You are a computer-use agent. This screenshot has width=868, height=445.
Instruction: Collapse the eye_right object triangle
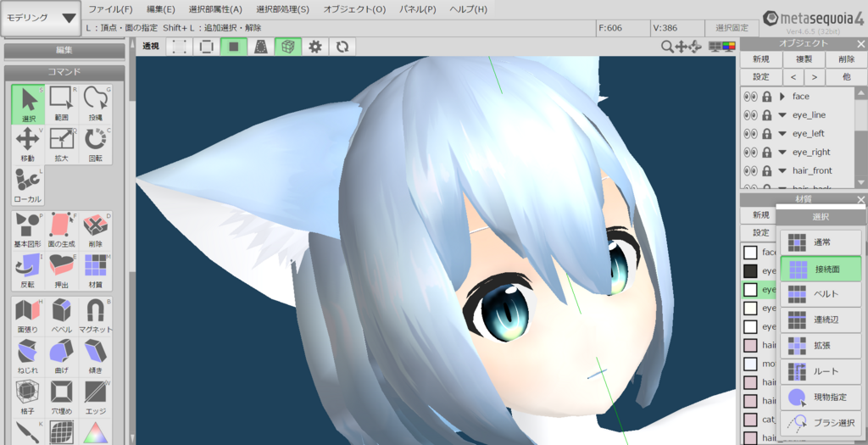[x=782, y=152]
